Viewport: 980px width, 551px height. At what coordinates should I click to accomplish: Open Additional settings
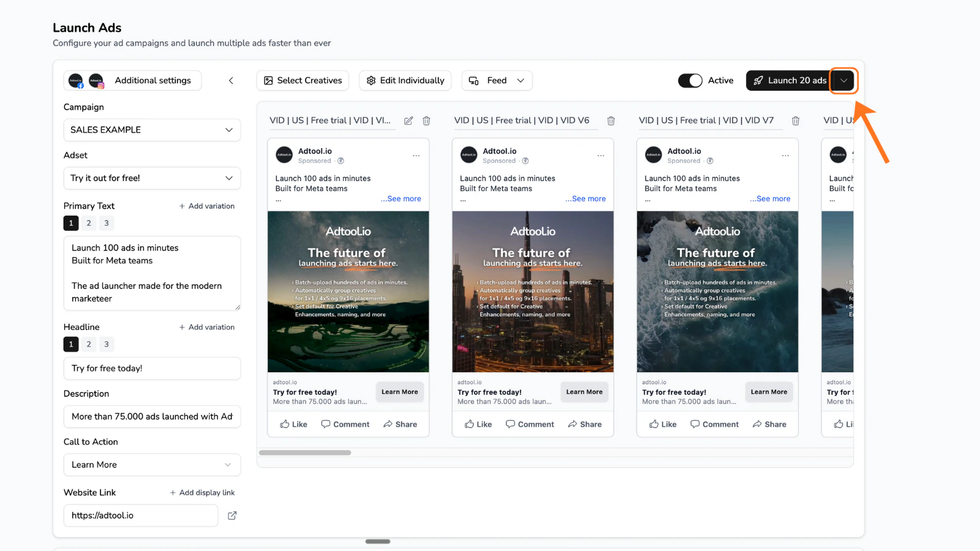[x=153, y=81]
